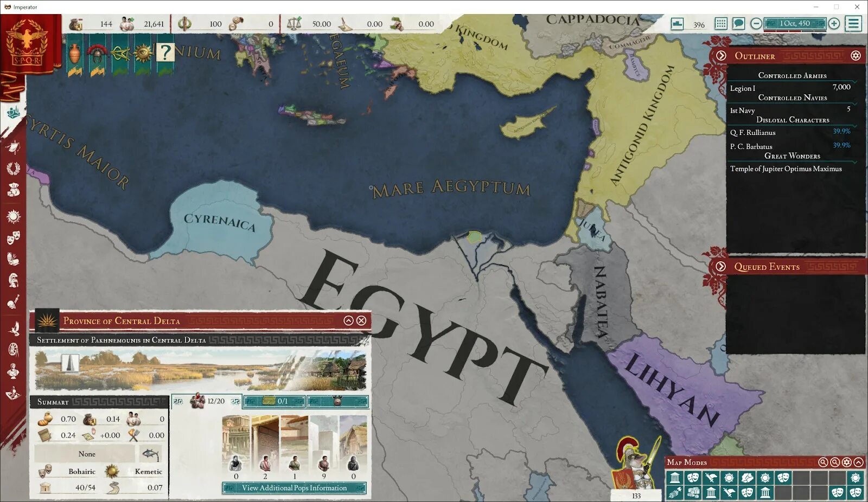Image resolution: width=868 pixels, height=502 pixels.
Task: Select the citizens pop portrait showing 2
Action: click(265, 448)
